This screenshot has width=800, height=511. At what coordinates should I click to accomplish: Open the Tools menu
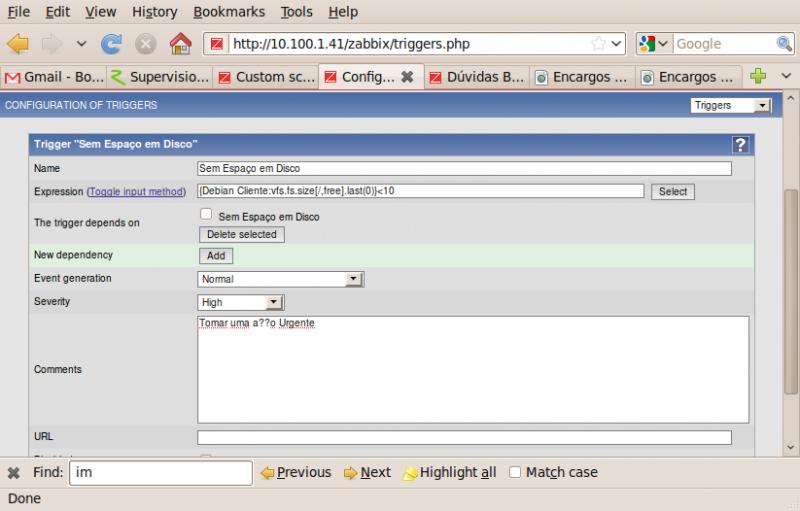tap(296, 12)
